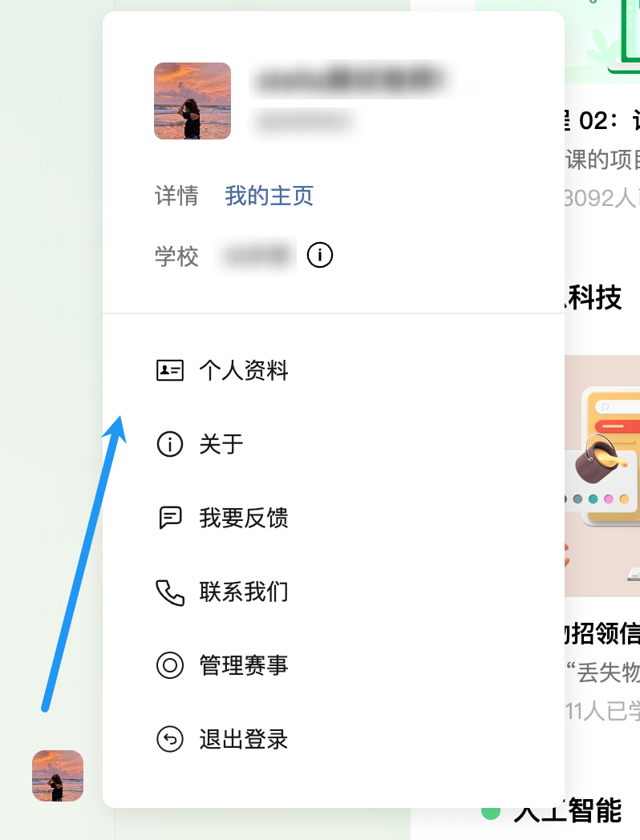Image resolution: width=640 pixels, height=840 pixels.
Task: Open the 我的主页 link
Action: coord(269,196)
